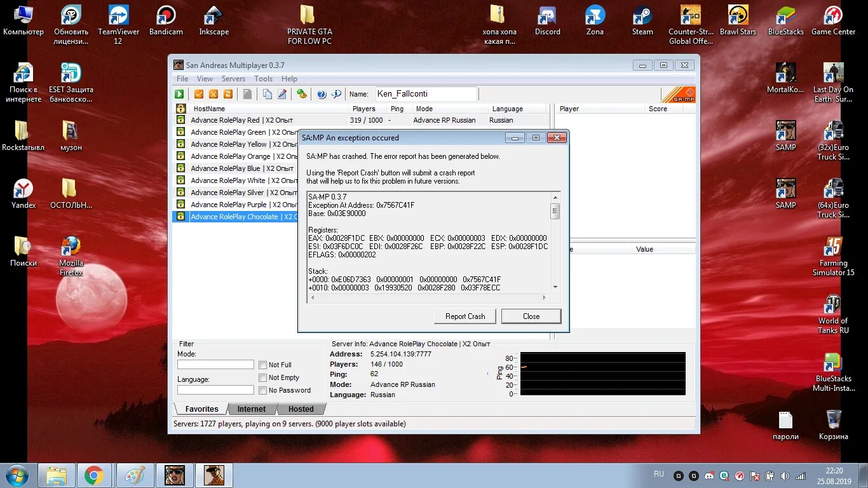Image resolution: width=868 pixels, height=488 pixels.
Task: Open the Steam desktop shortcut
Action: [642, 20]
